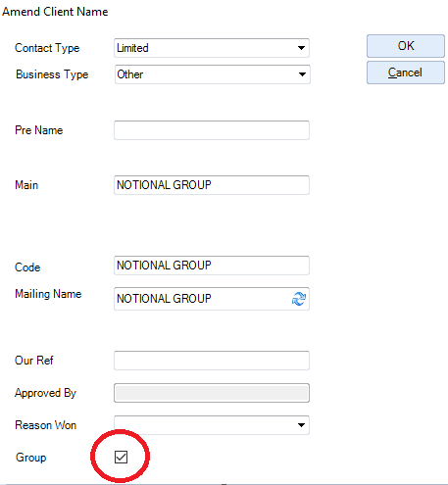Open the Business Type dropdown
448x485 pixels.
point(213,74)
